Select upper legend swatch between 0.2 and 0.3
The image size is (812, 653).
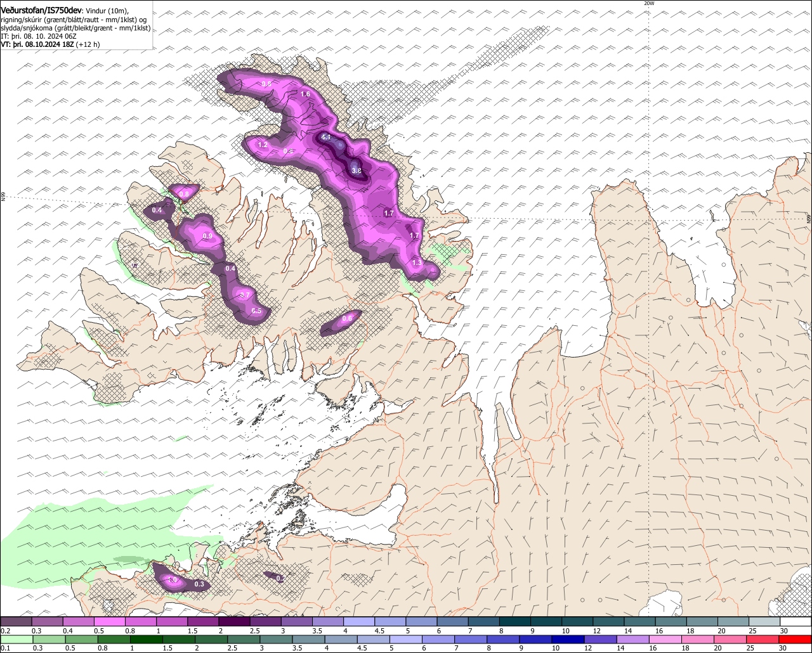pos(16,621)
